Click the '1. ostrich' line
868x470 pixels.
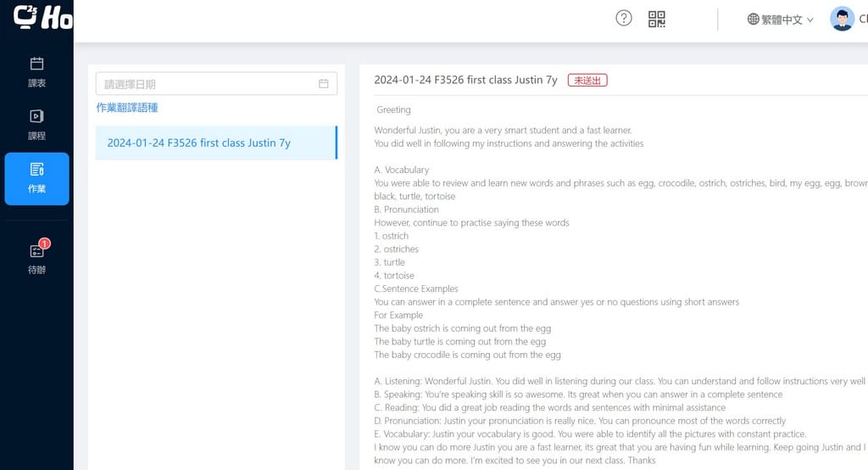[392, 236]
